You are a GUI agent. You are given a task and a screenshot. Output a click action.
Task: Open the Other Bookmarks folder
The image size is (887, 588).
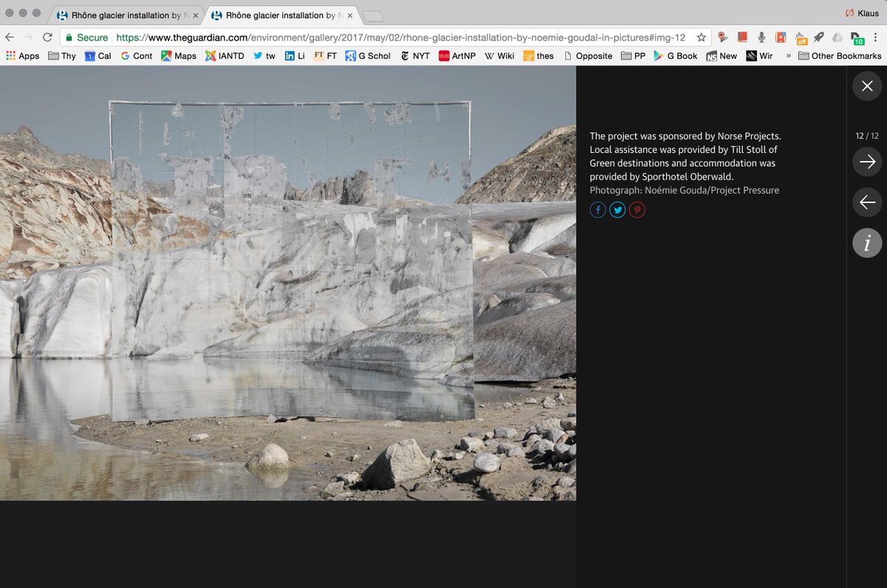(x=840, y=55)
